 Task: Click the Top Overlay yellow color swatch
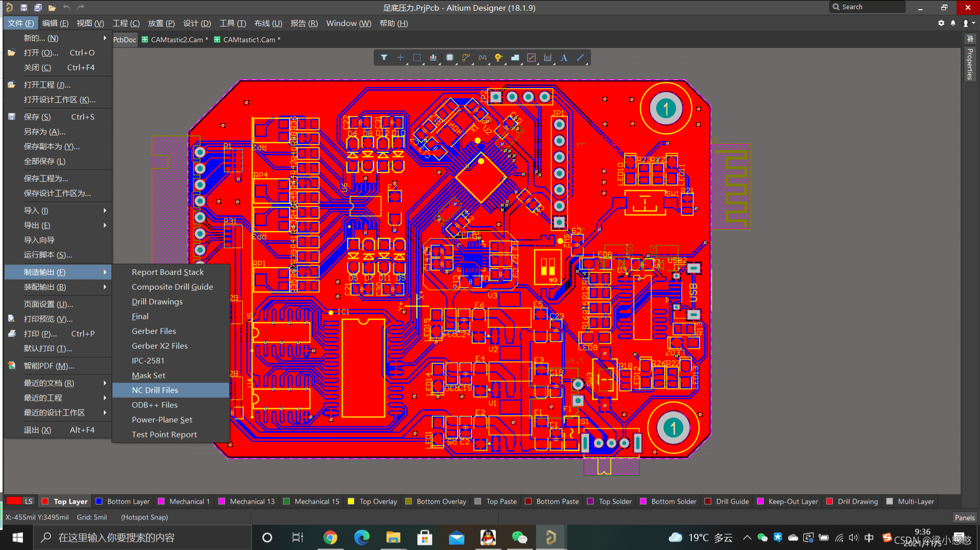point(350,501)
